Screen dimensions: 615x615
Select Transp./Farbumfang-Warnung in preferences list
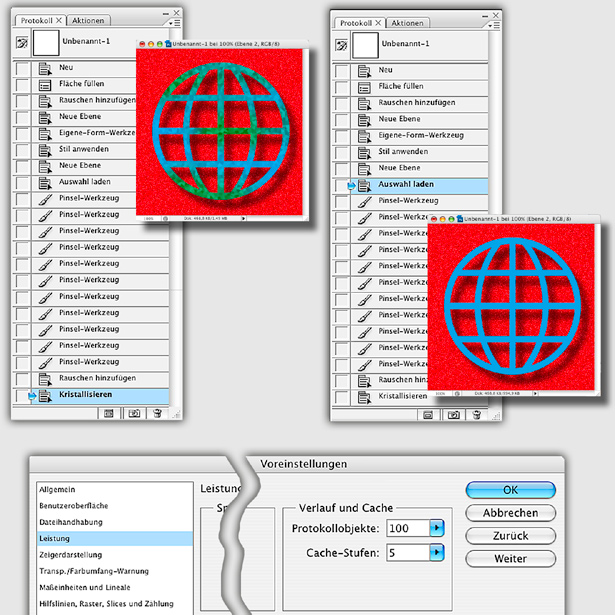tap(115, 571)
